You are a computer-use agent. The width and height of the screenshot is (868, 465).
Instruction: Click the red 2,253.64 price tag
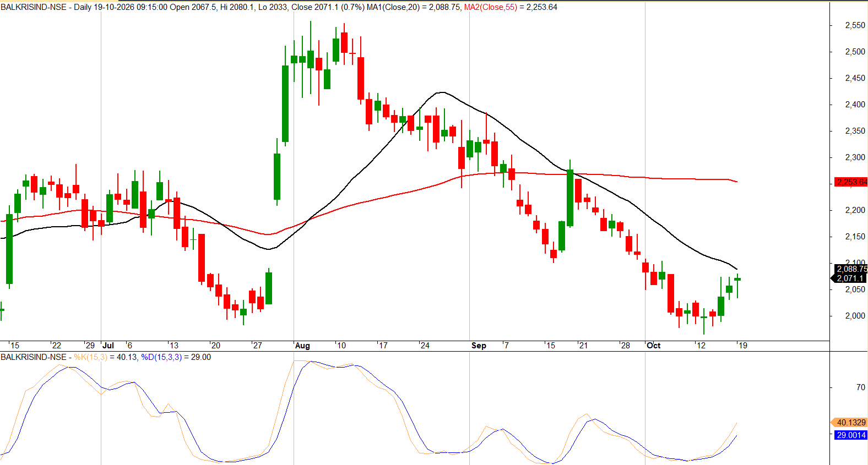pos(851,182)
